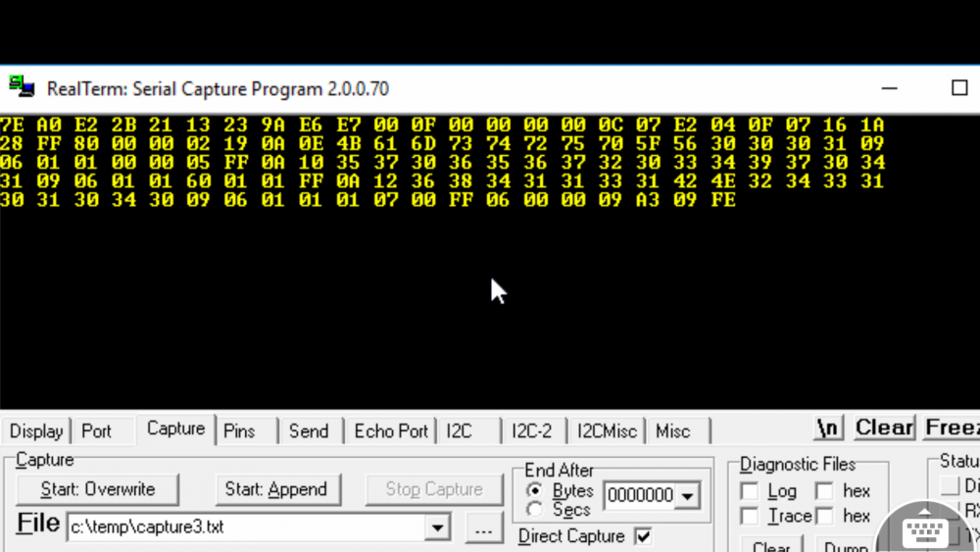Click the newline \n button

[828, 428]
